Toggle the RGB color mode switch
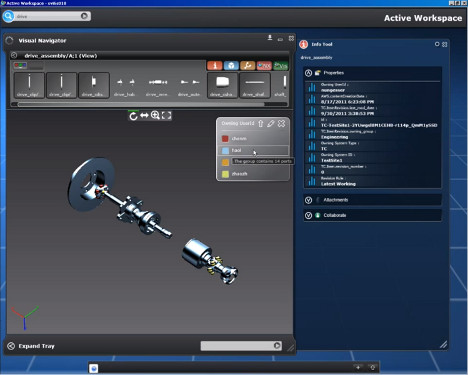 (20, 66)
